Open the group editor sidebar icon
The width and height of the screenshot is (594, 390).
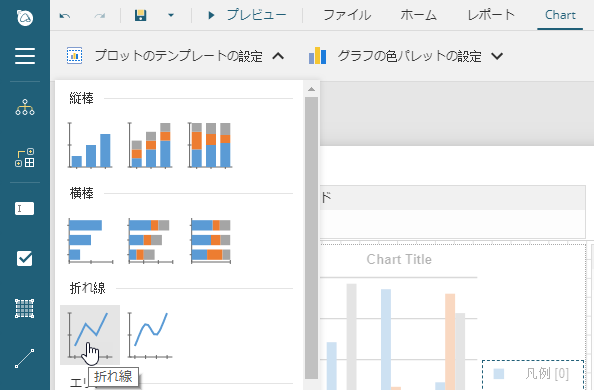point(25,158)
